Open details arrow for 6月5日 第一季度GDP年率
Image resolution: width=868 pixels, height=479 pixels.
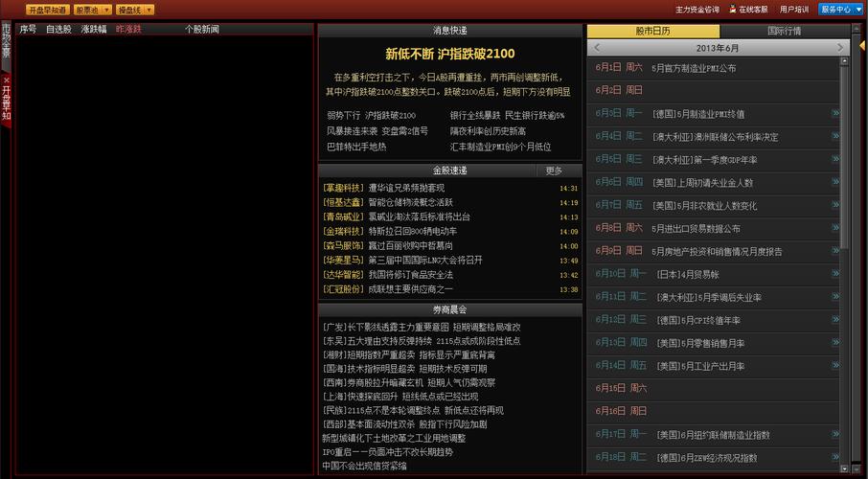click(835, 159)
